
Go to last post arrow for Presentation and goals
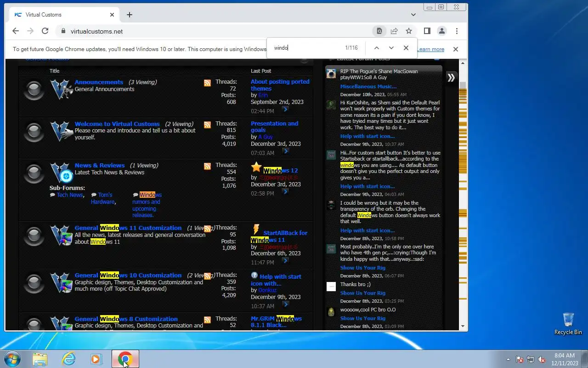(x=285, y=151)
